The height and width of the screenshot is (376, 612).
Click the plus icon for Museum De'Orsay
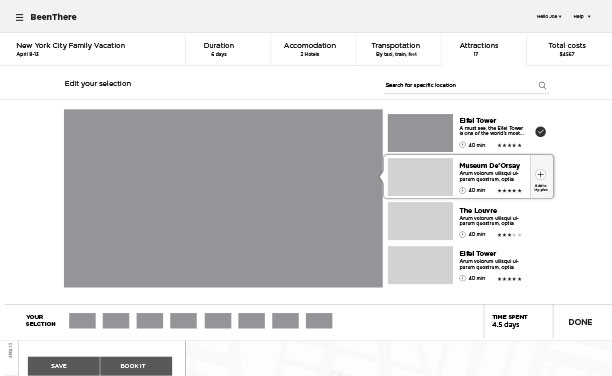[x=540, y=175]
